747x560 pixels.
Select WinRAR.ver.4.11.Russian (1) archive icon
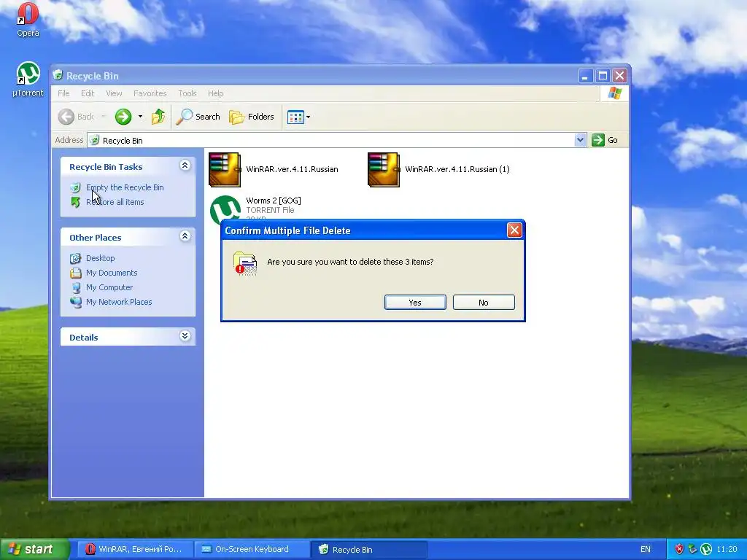click(x=384, y=169)
